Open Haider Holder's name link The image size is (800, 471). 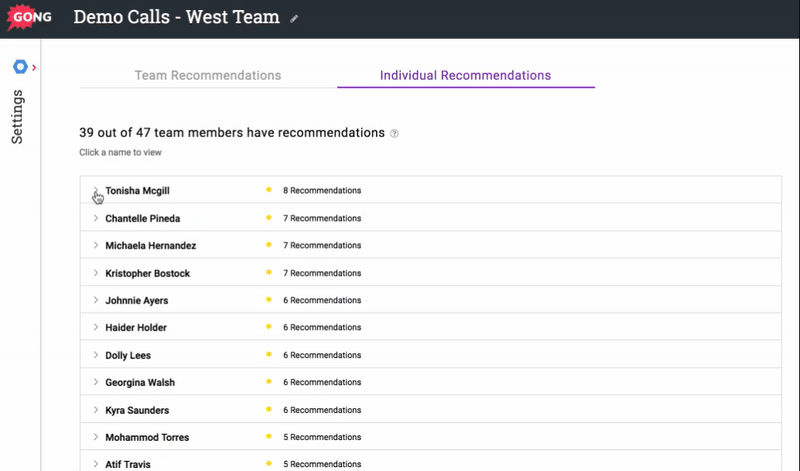pyautogui.click(x=135, y=327)
